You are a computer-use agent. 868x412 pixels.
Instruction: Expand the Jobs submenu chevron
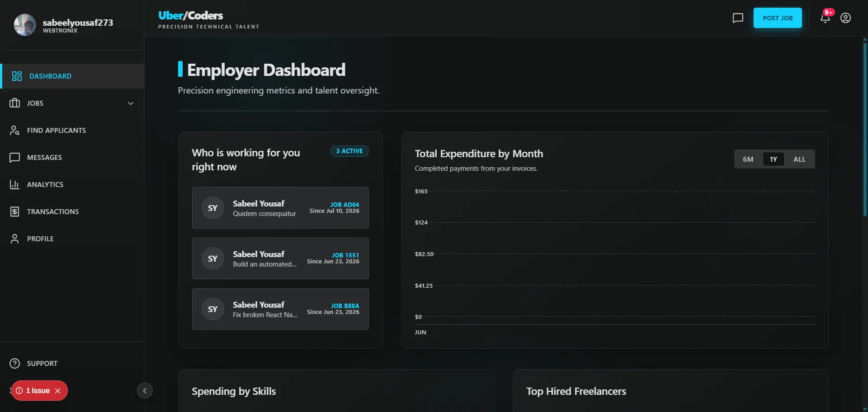pos(131,103)
